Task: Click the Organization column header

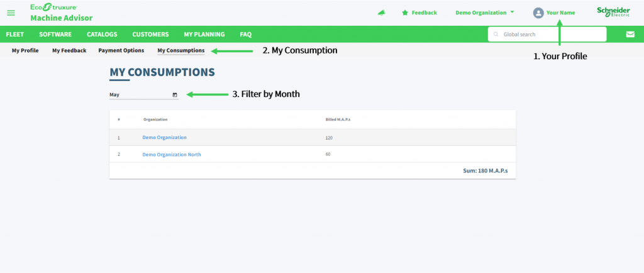Action: tap(155, 120)
